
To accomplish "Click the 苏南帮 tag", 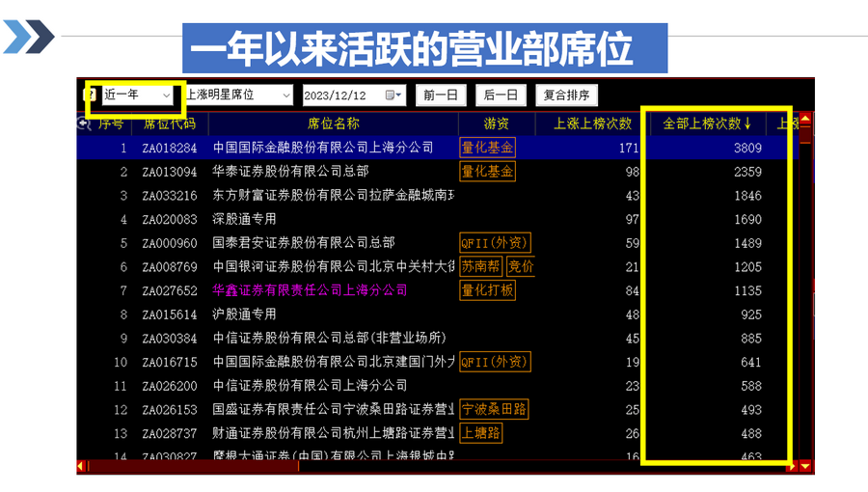I will coord(480,267).
